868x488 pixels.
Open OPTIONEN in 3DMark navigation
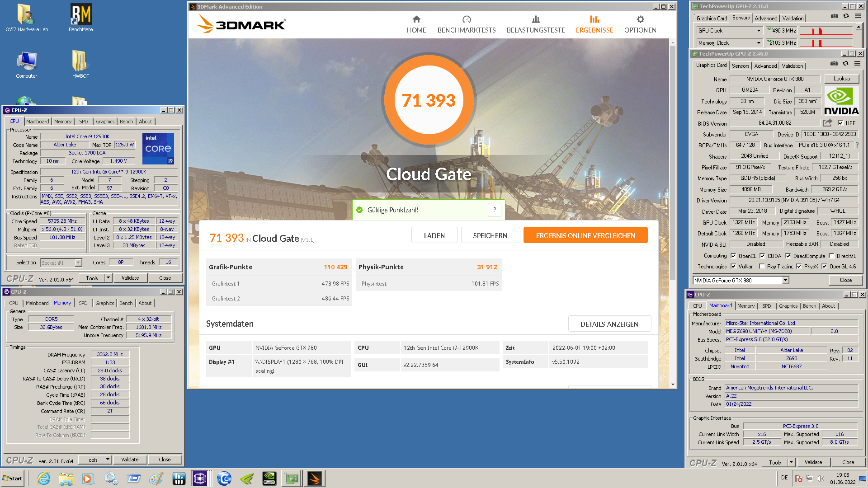tap(640, 24)
